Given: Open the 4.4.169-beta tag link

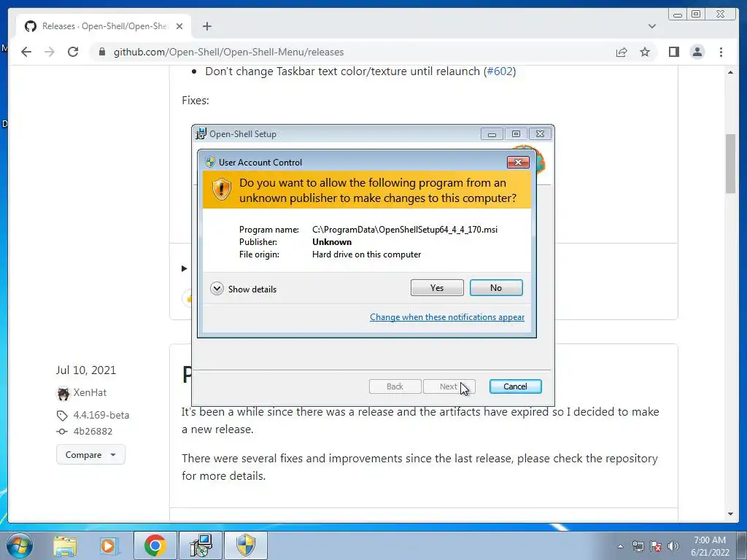Looking at the screenshot, I should click(x=101, y=415).
